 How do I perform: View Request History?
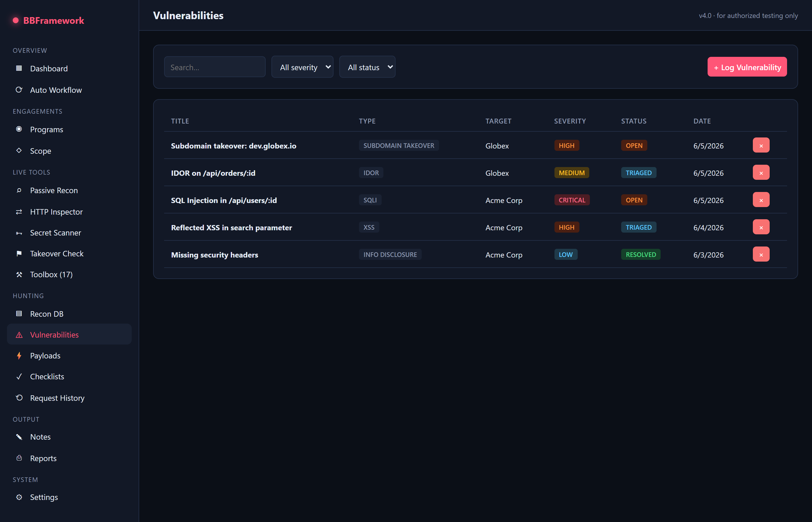(69, 398)
